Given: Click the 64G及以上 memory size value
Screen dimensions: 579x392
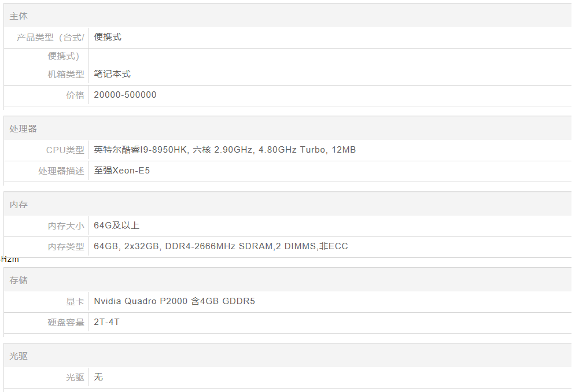Looking at the screenshot, I should pos(116,225).
